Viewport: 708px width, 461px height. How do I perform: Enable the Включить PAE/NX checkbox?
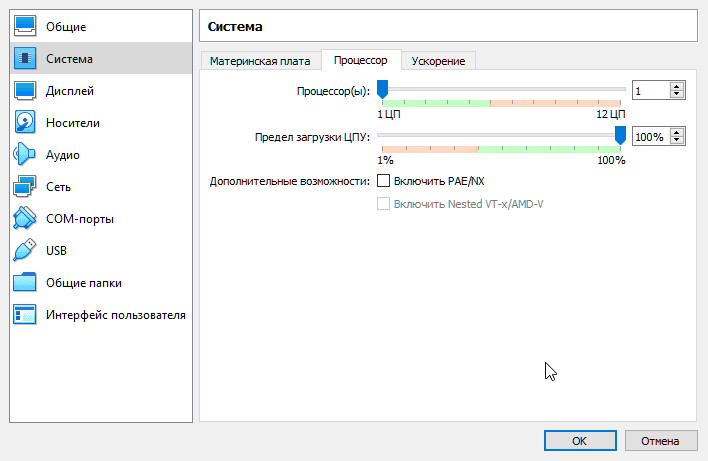382,181
